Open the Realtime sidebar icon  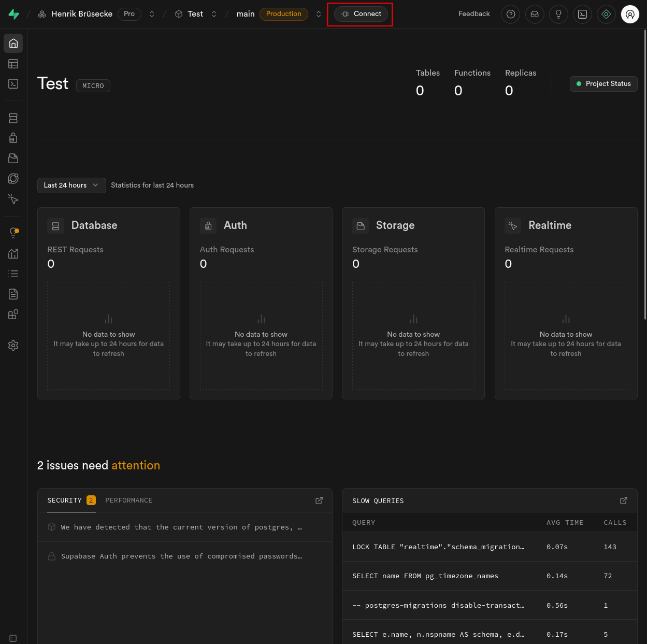13,199
